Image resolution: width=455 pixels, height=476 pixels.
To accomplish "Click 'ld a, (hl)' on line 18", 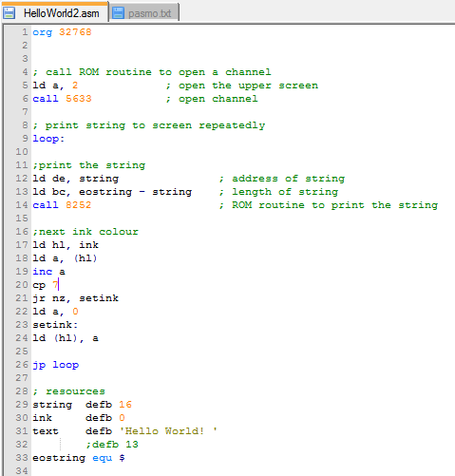I will (65, 258).
